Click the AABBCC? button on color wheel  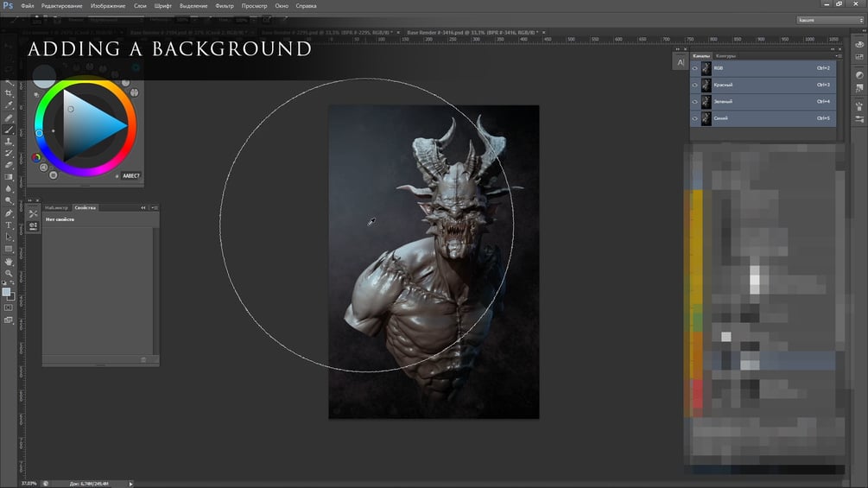point(131,176)
